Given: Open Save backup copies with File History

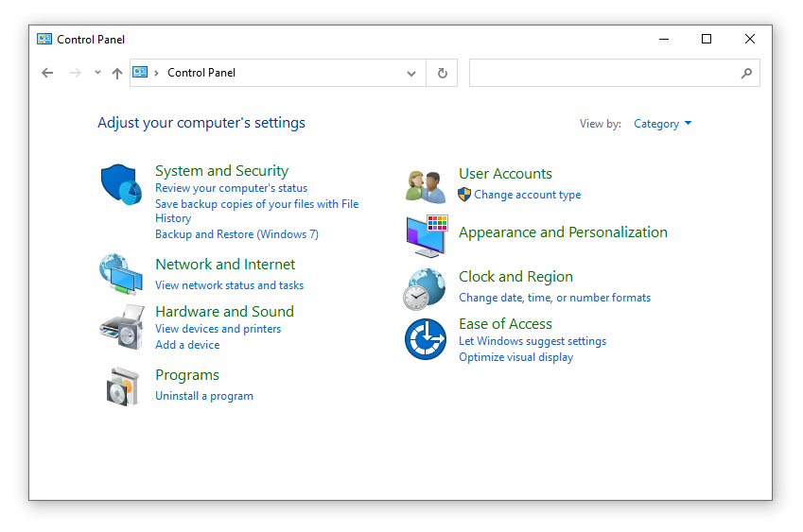Looking at the screenshot, I should tap(257, 211).
